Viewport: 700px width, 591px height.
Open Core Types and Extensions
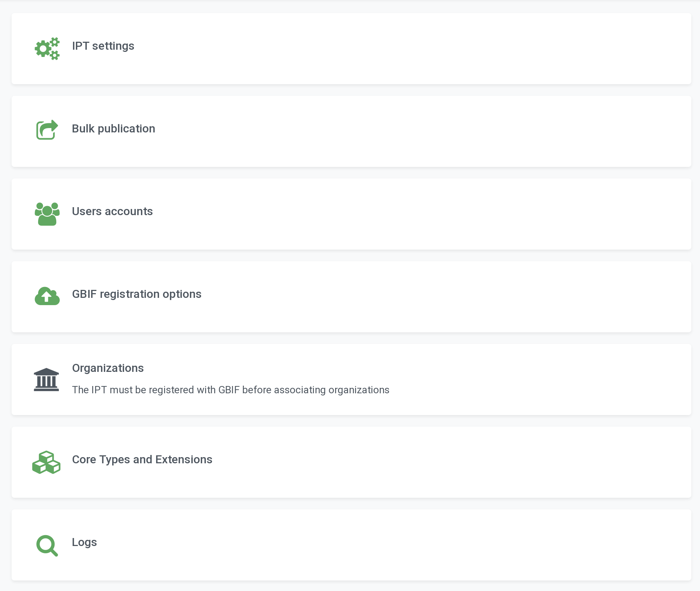pyautogui.click(x=142, y=460)
